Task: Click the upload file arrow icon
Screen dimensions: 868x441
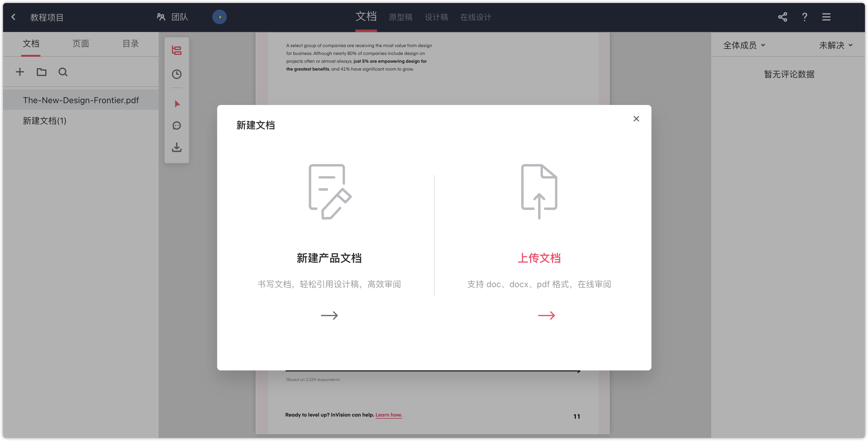Action: coord(539,192)
